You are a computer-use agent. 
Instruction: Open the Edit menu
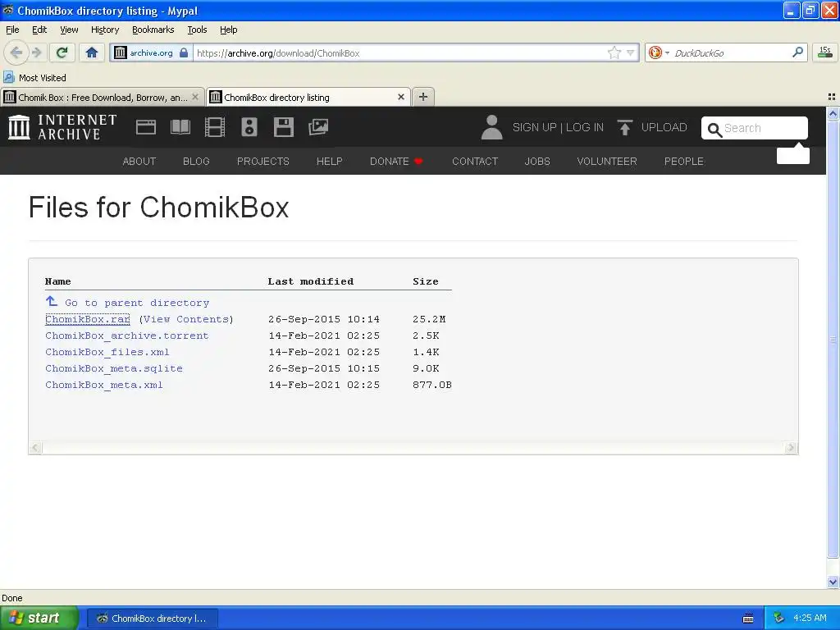pos(39,30)
